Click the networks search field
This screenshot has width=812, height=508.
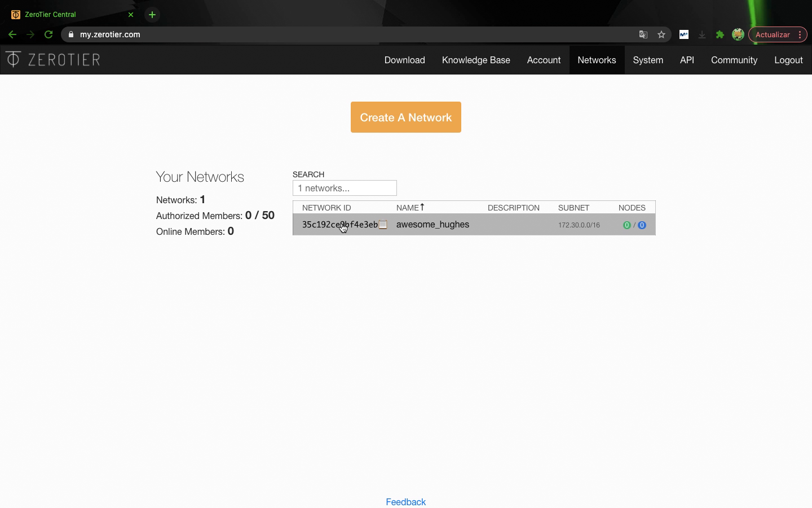[x=345, y=188]
